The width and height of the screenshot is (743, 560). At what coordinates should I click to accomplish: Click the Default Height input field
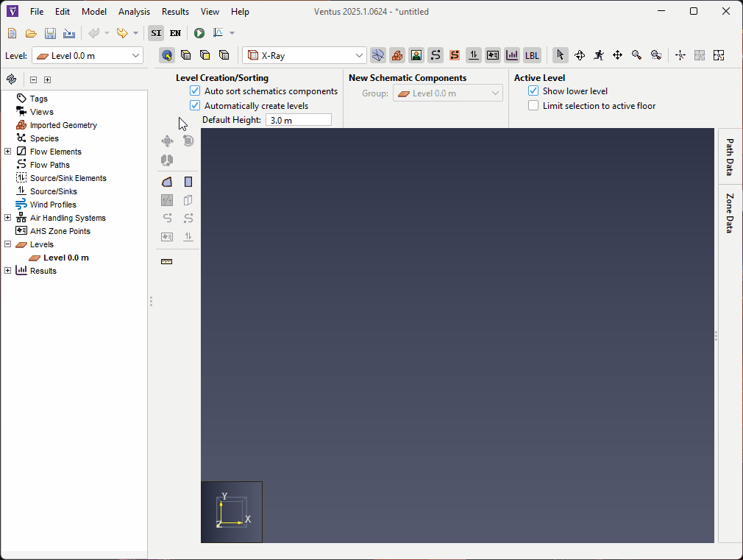[x=299, y=120]
